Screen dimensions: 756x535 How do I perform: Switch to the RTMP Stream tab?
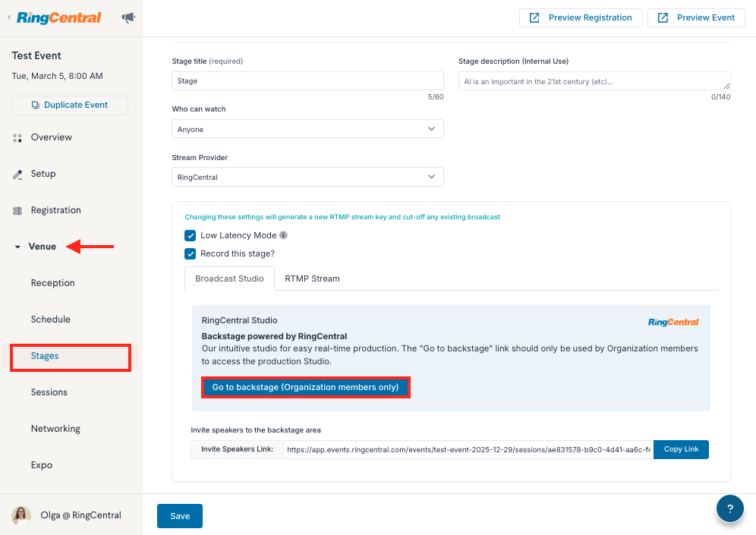point(312,279)
